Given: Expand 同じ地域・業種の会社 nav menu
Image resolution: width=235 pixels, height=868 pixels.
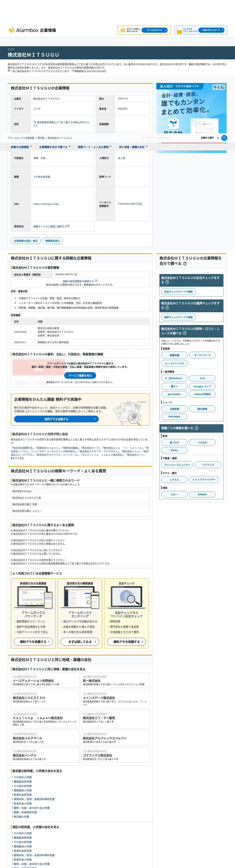Looking at the screenshot, I should [x=133, y=147].
